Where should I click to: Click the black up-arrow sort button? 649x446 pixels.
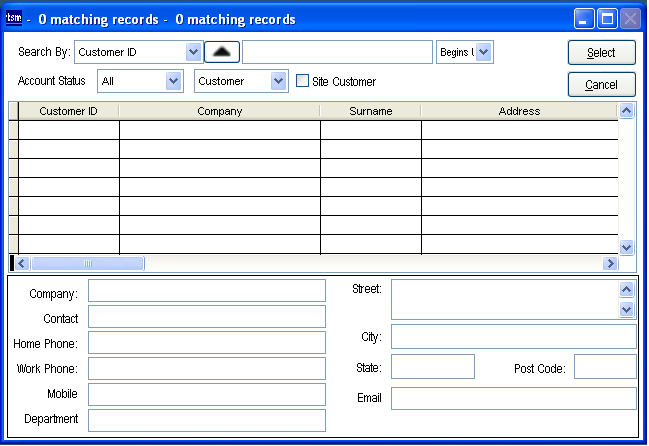pyautogui.click(x=222, y=52)
